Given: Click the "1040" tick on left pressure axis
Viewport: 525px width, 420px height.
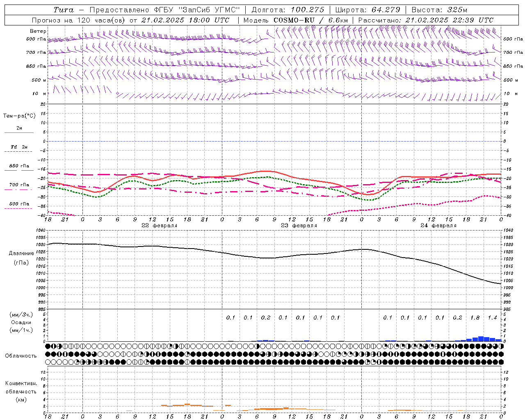Looking at the screenshot, I should pyautogui.click(x=41, y=231).
